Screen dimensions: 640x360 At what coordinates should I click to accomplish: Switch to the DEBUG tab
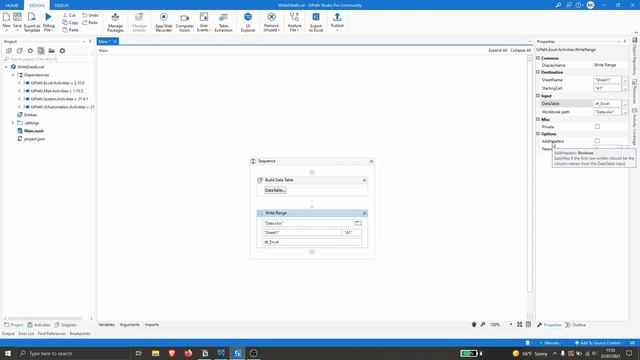coord(62,5)
